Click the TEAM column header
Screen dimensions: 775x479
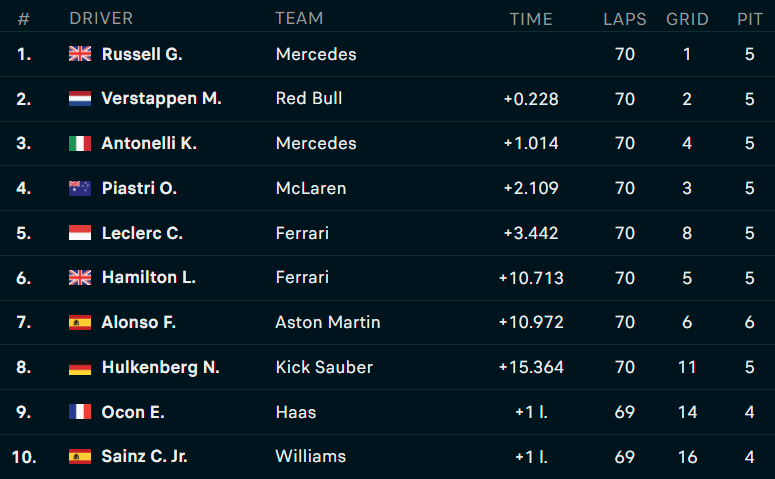pos(299,18)
